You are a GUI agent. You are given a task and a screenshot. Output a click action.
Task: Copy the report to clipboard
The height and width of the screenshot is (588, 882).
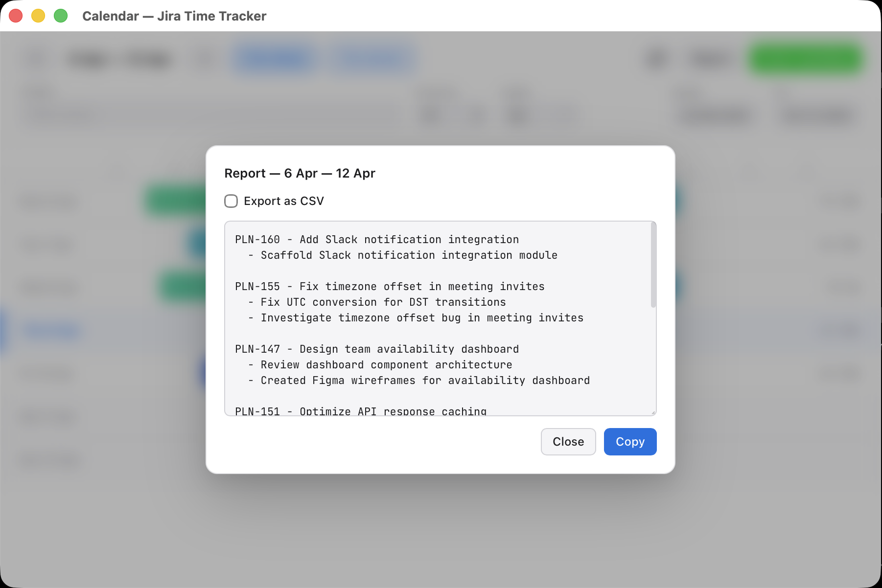coord(630,442)
